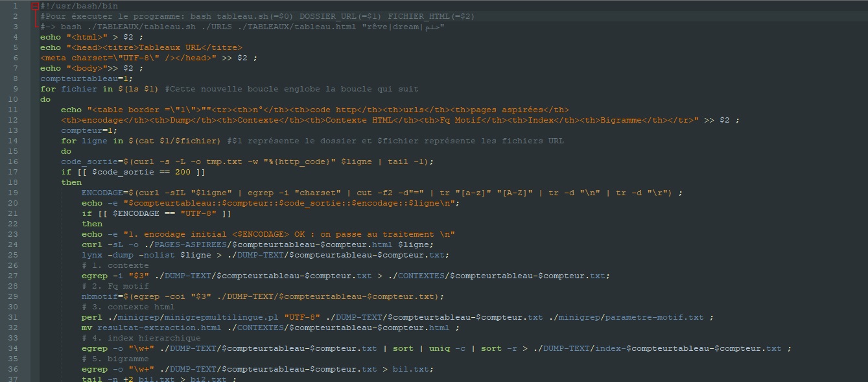Viewport: 868px width, 382px height.
Task: Click line number 37 in the gutter
Action: coord(14,378)
